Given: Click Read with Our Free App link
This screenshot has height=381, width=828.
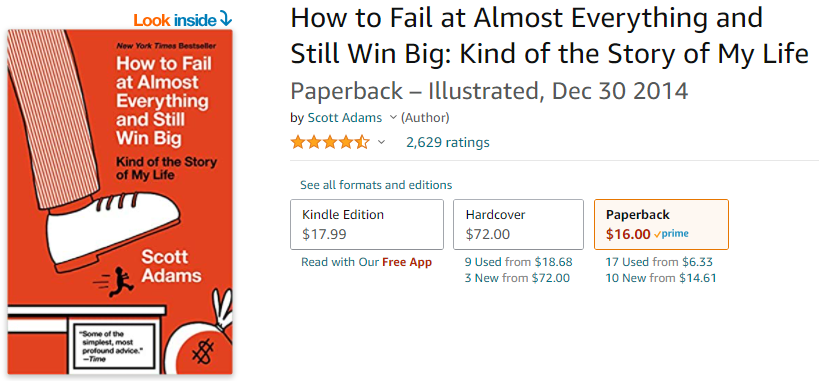Looking at the screenshot, I should (x=366, y=262).
